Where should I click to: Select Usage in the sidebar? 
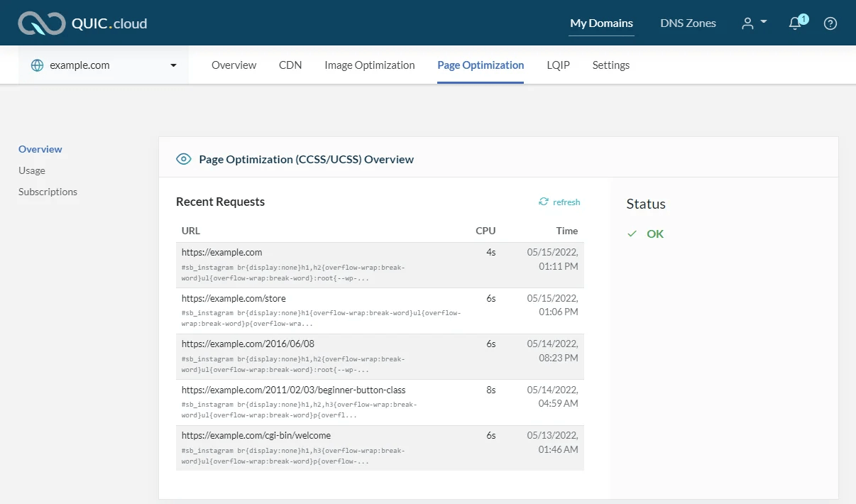click(x=31, y=170)
